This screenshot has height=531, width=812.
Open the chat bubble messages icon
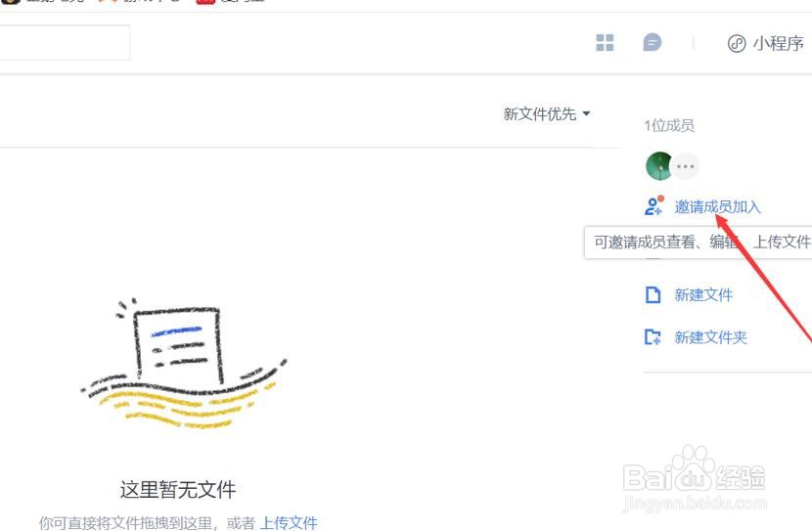(652, 42)
